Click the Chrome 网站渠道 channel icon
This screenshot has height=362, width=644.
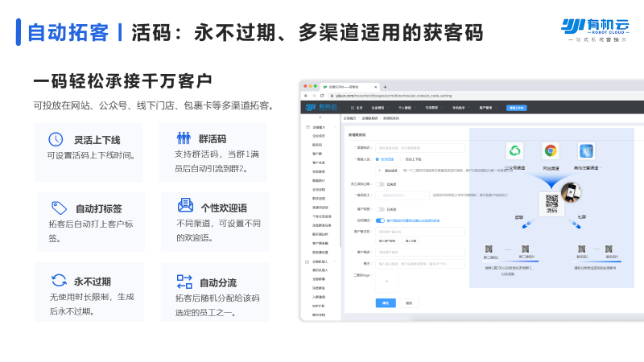point(551,151)
